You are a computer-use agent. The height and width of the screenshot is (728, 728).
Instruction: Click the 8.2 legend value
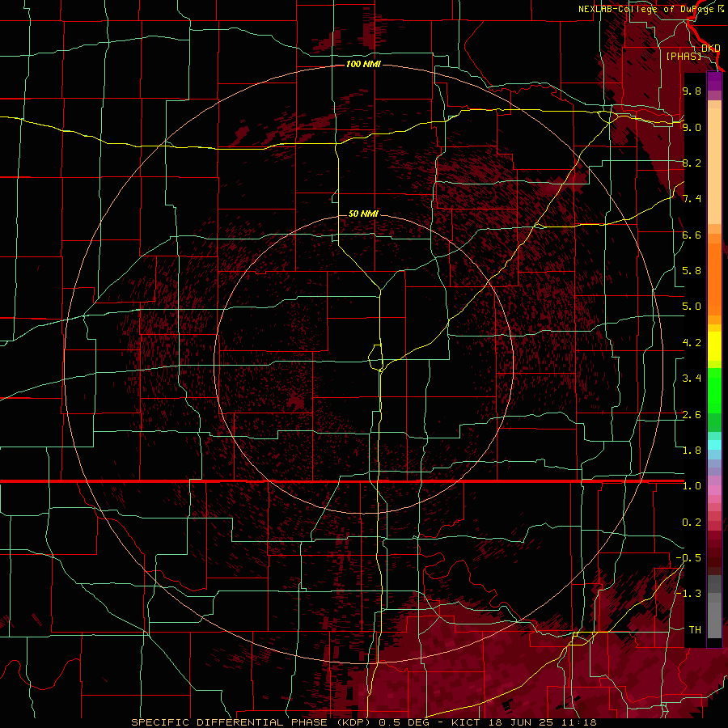point(692,163)
